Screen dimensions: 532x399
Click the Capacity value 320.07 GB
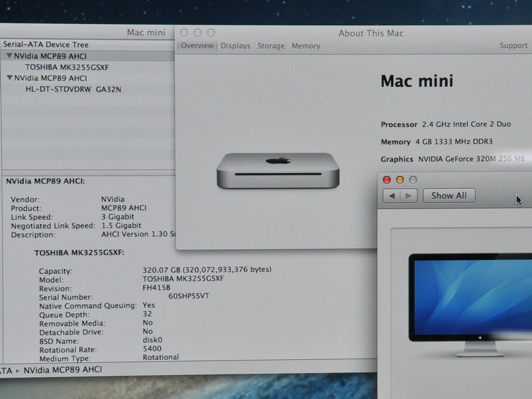207,270
